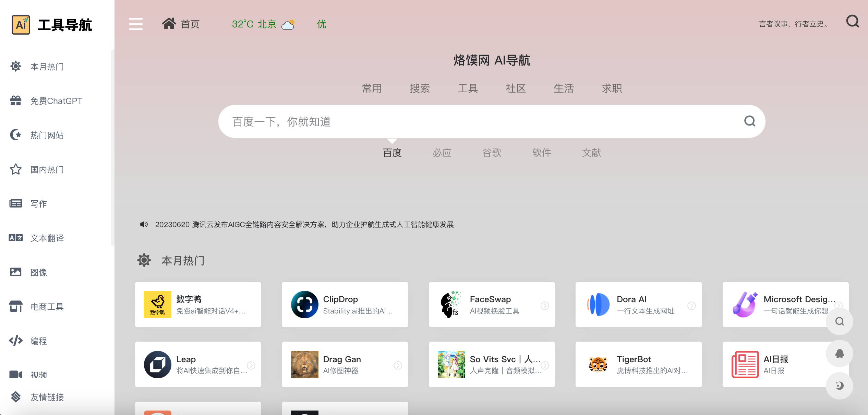Screen dimensions: 868x415
Task: Click the 首页 home icon
Action: pyautogui.click(x=169, y=23)
